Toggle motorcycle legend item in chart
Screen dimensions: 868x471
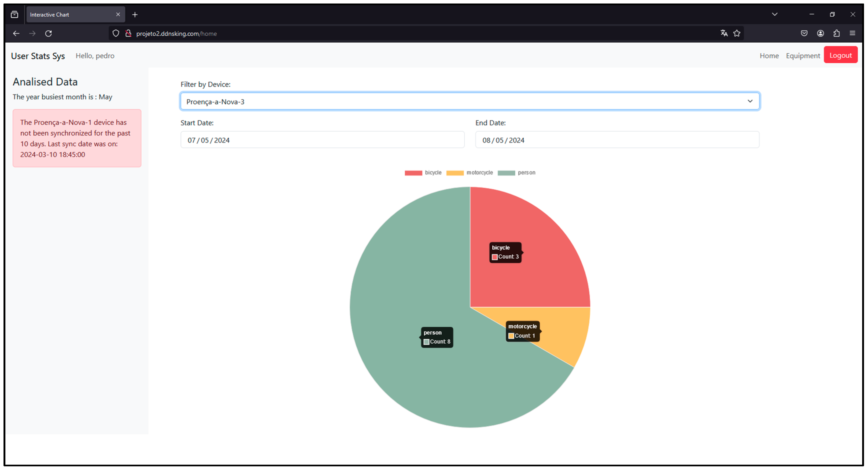pyautogui.click(x=469, y=173)
